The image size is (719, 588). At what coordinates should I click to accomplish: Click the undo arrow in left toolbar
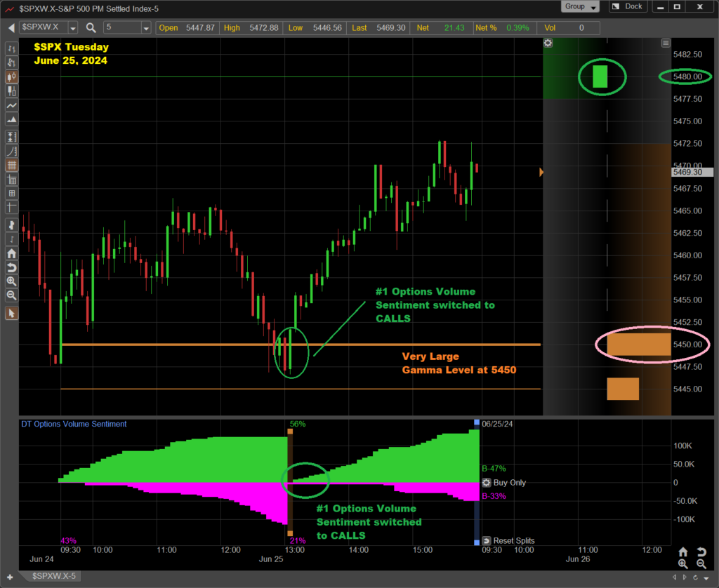click(11, 267)
